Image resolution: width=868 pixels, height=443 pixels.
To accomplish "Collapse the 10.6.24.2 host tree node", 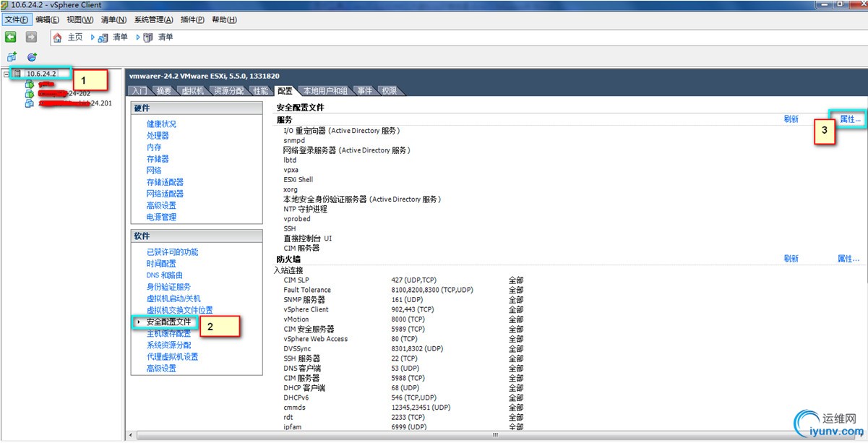I will pyautogui.click(x=7, y=74).
